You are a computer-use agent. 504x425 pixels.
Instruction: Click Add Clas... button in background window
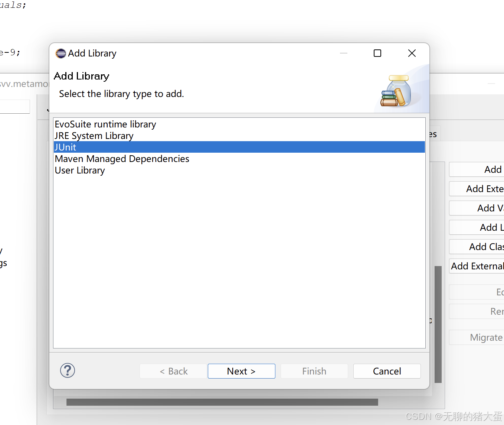coord(477,247)
